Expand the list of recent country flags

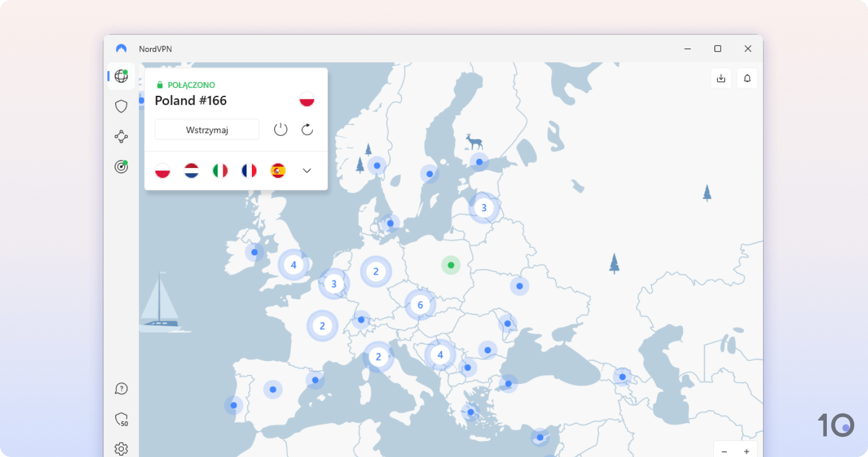(x=307, y=170)
